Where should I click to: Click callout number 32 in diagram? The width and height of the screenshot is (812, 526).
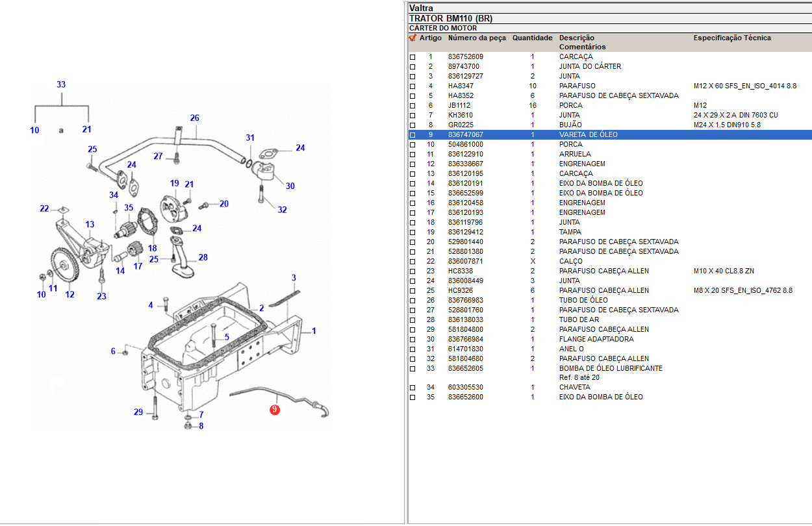tap(282, 210)
